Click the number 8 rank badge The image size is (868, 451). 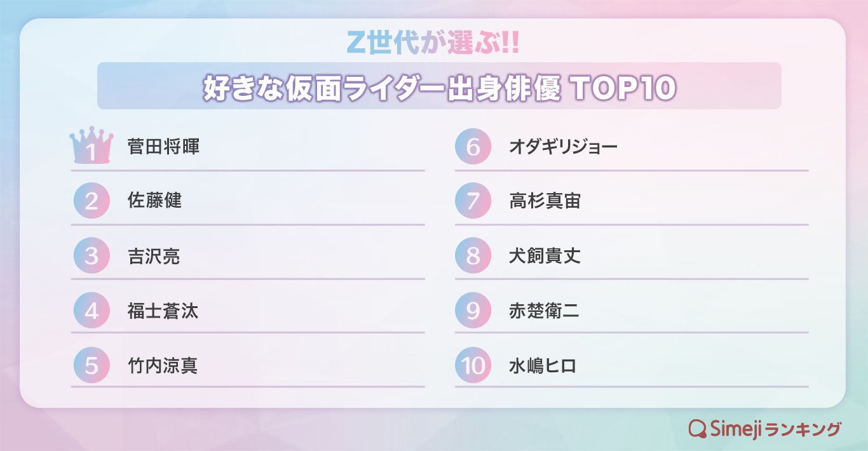[x=473, y=256]
